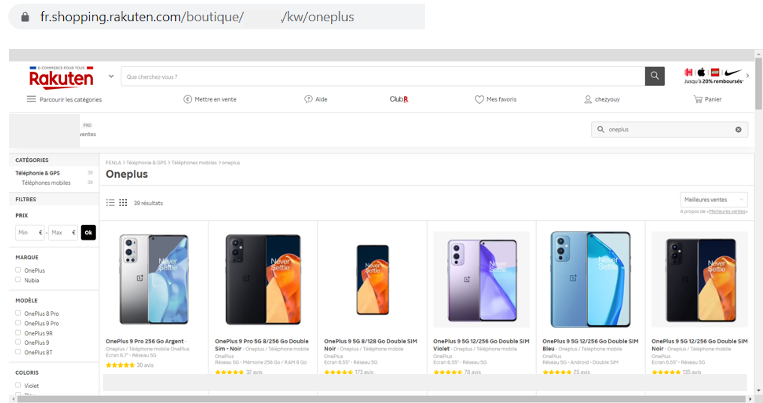Click FENLA breadcrumb link
Viewport: 763px width, 403px height.
[113, 163]
